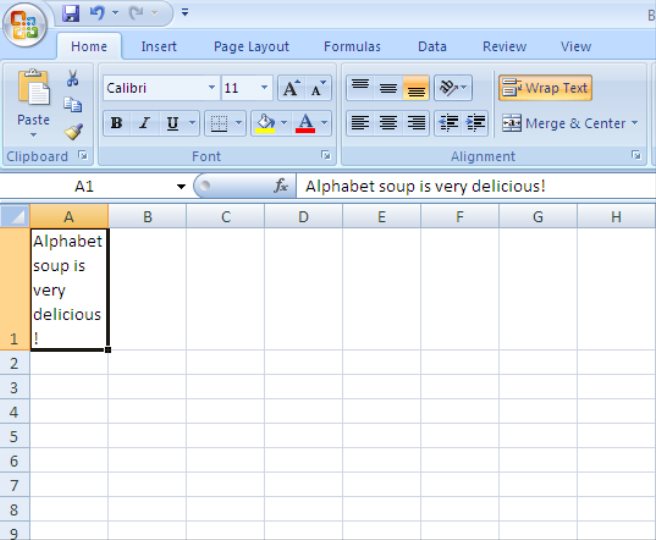Click the Redo arrow icon
656x540 pixels.
136,13
